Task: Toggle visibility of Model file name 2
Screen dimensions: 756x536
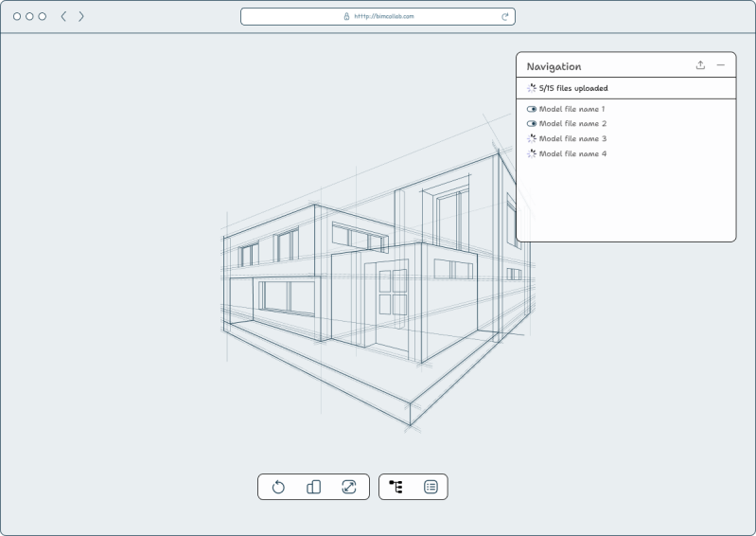Action: [532, 124]
